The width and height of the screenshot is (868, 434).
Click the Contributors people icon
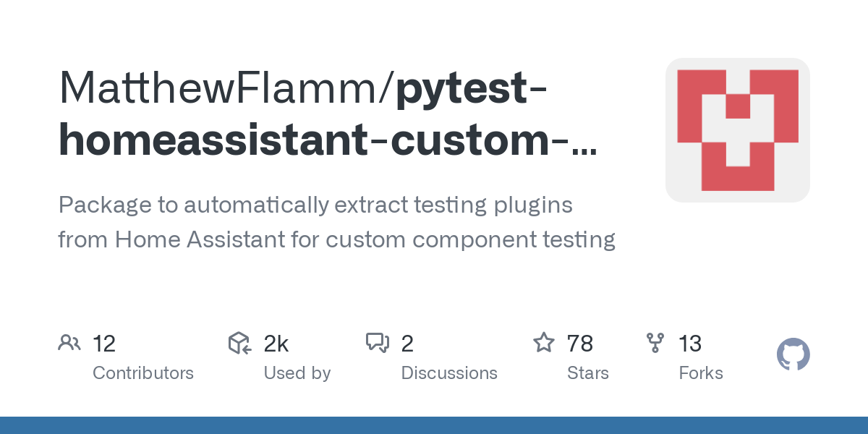69,343
